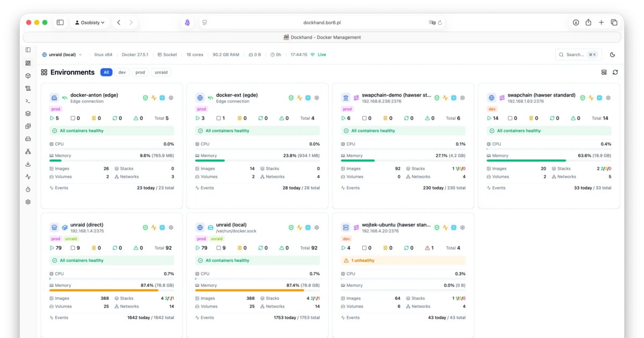Viewport: 644px width, 338px height.
Task: Filter environments by dev tag
Action: [122, 72]
